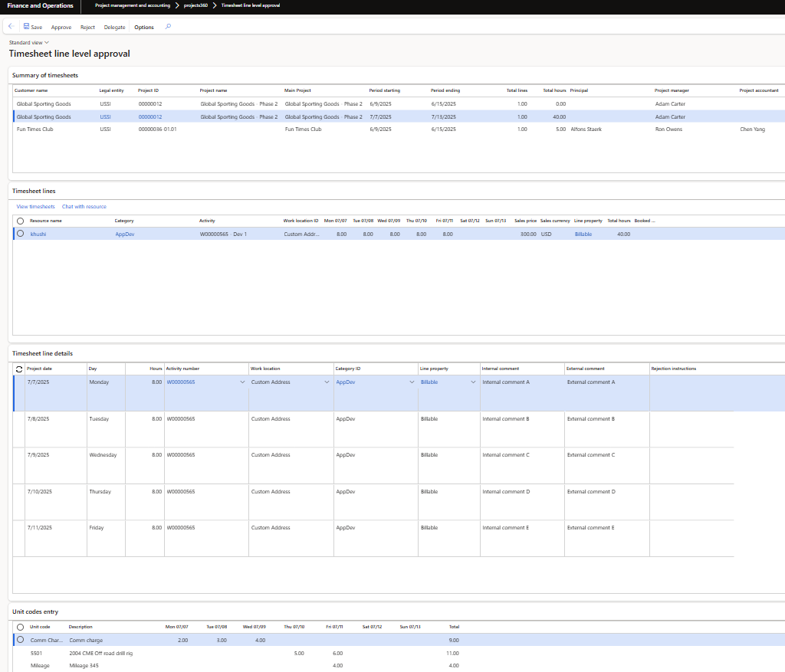Open the Activity number dropdown for 7/7/2025

coord(243,382)
